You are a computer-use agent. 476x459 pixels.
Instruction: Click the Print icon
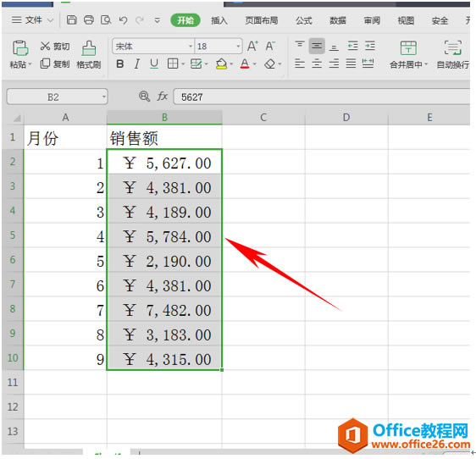click(89, 20)
